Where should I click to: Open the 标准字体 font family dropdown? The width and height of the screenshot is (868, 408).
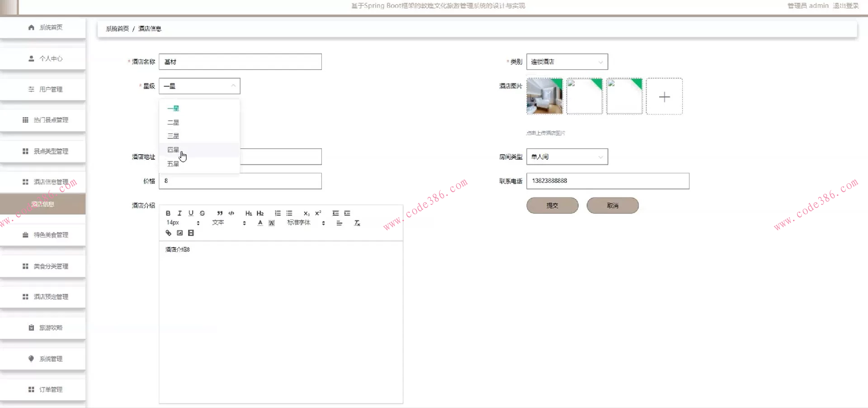tap(306, 223)
